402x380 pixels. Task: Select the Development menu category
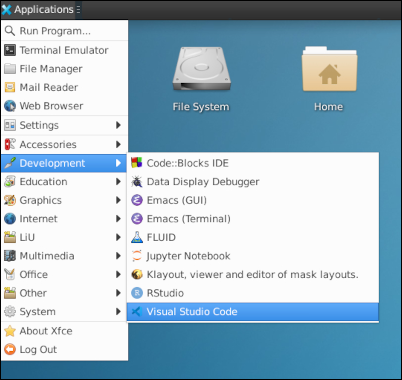click(x=64, y=163)
